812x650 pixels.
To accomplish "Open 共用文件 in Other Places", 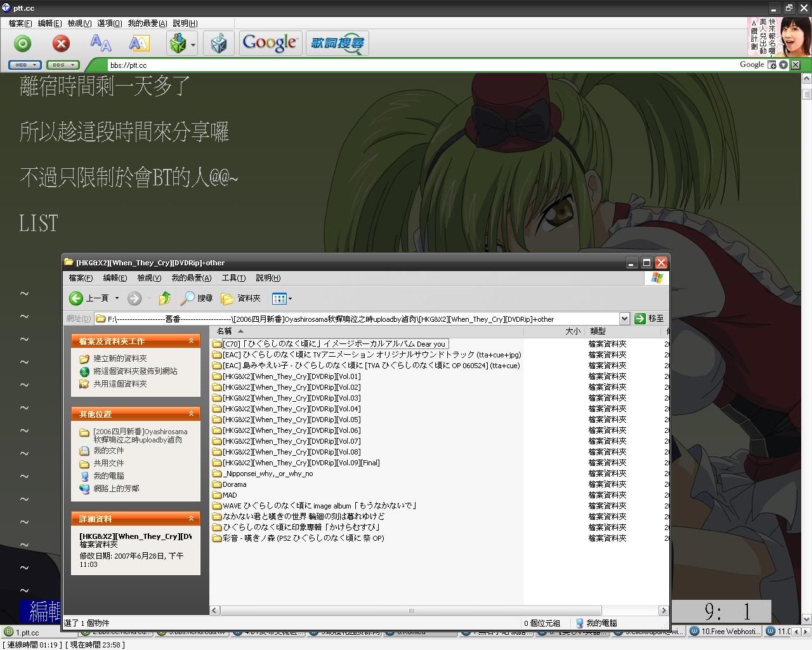I will click(x=108, y=463).
